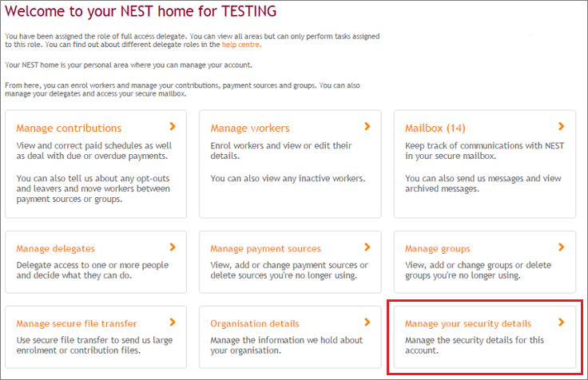The height and width of the screenshot is (380, 588).
Task: Click 'Manage the security details for this account' text
Action: (475, 345)
